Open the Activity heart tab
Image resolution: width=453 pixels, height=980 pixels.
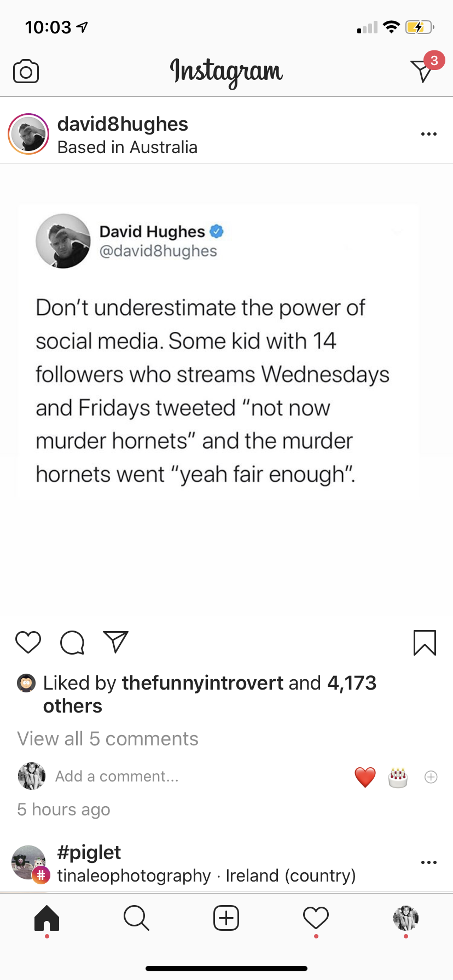(x=316, y=918)
